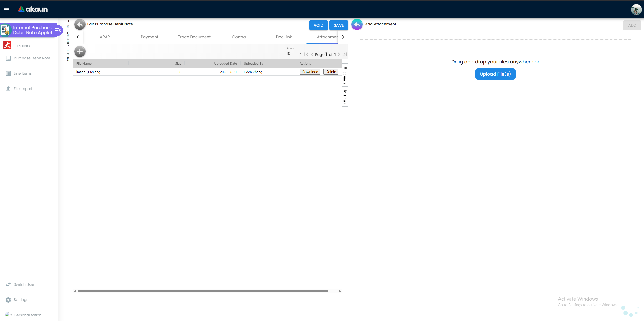Screen dimensions: 644x321
Task: Click the grid scroll left arrow
Action: point(75,291)
